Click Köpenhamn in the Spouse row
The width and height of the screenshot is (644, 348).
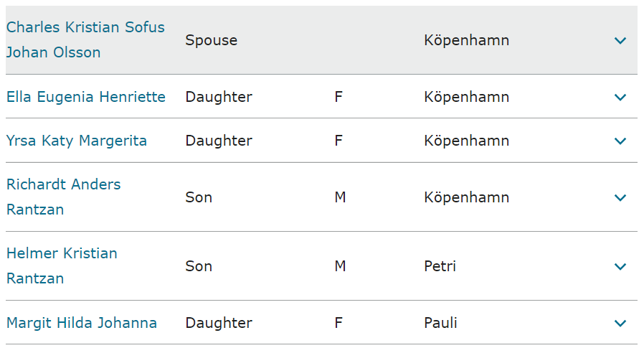[466, 40]
